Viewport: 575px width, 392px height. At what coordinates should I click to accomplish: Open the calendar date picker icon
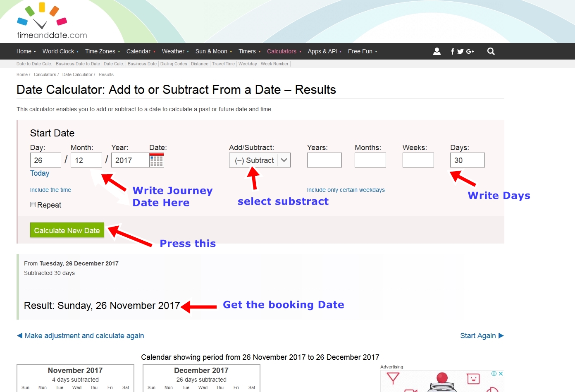point(157,160)
